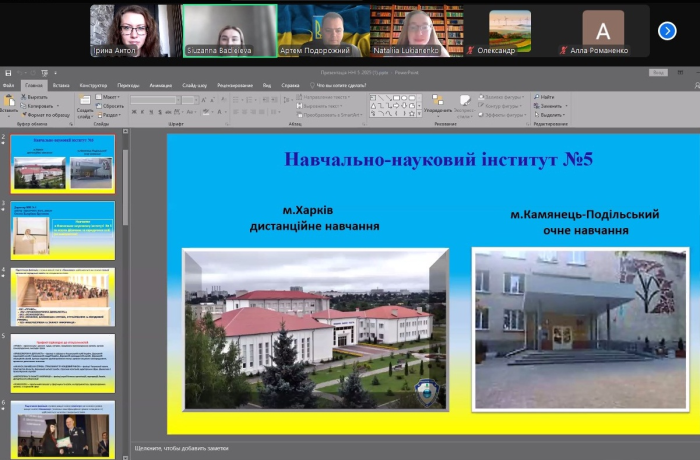Open the Insert (Вставка) ribbon tab
700x460 pixels.
[62, 85]
